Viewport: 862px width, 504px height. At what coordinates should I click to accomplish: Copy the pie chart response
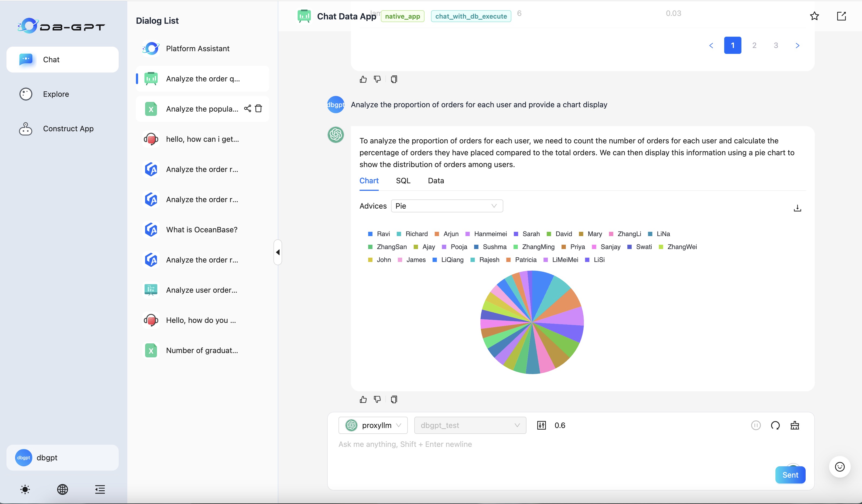[394, 399]
